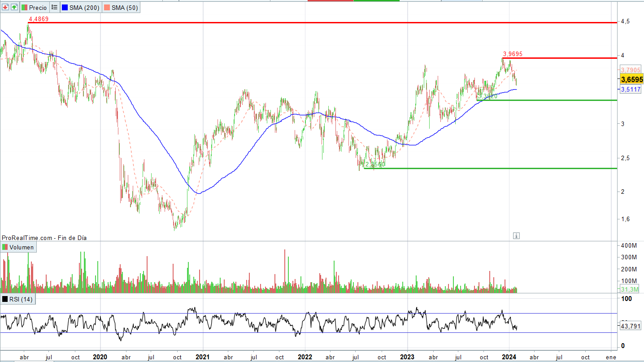The height and width of the screenshot is (362, 644).
Task: Click the 43,791 RSI value tag
Action: [x=631, y=327]
